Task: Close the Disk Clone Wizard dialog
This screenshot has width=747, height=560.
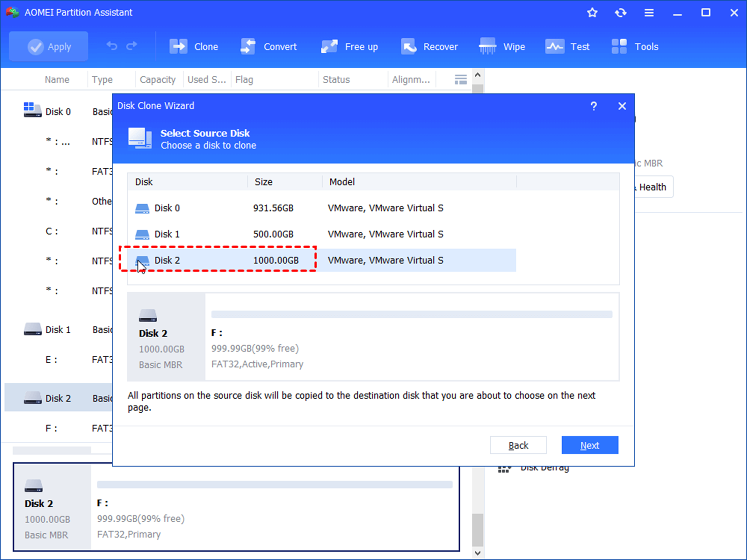Action: (x=622, y=106)
